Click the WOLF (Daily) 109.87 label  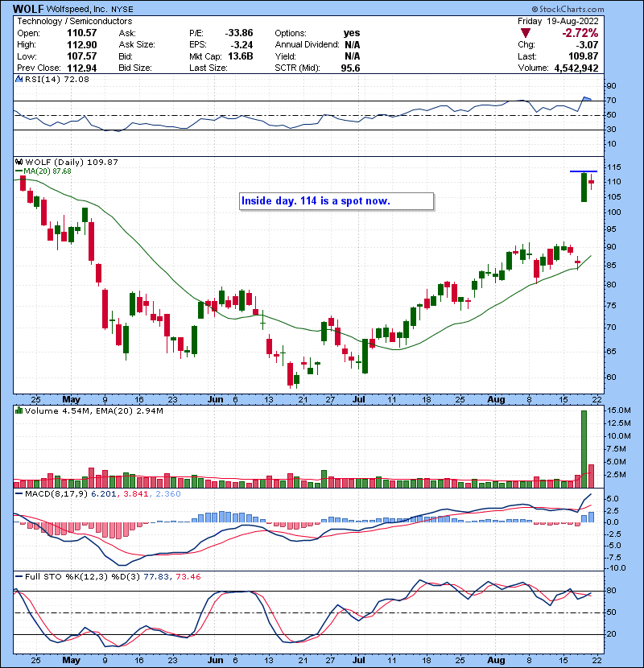click(x=72, y=162)
